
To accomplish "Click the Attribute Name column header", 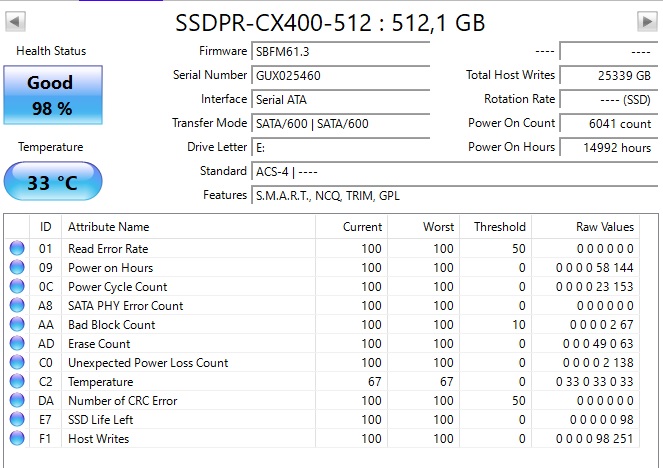I will pyautogui.click(x=189, y=227).
